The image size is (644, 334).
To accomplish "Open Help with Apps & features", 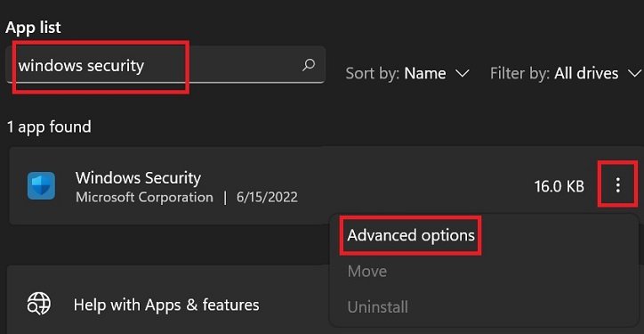I will (166, 305).
